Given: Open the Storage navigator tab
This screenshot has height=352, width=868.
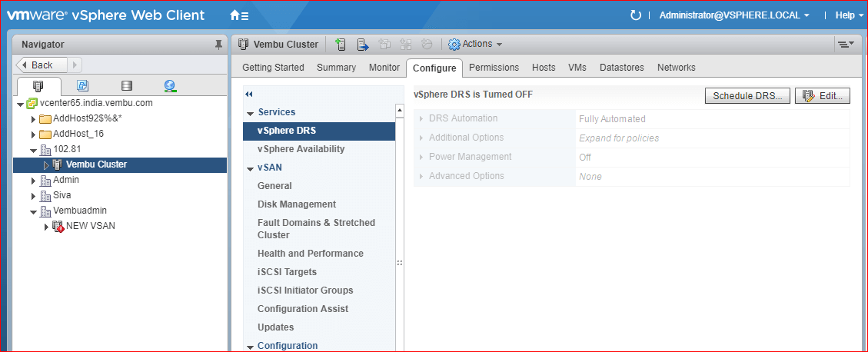Looking at the screenshot, I should (x=127, y=86).
